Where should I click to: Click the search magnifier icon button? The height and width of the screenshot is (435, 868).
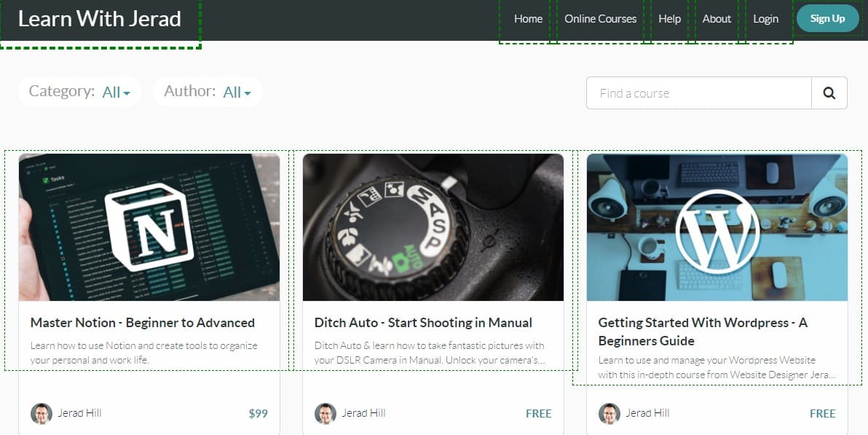pyautogui.click(x=829, y=93)
